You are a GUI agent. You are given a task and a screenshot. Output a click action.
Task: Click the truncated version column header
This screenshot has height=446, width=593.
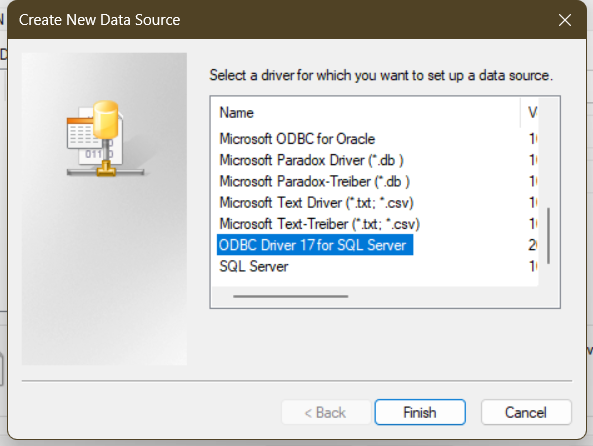click(529, 112)
